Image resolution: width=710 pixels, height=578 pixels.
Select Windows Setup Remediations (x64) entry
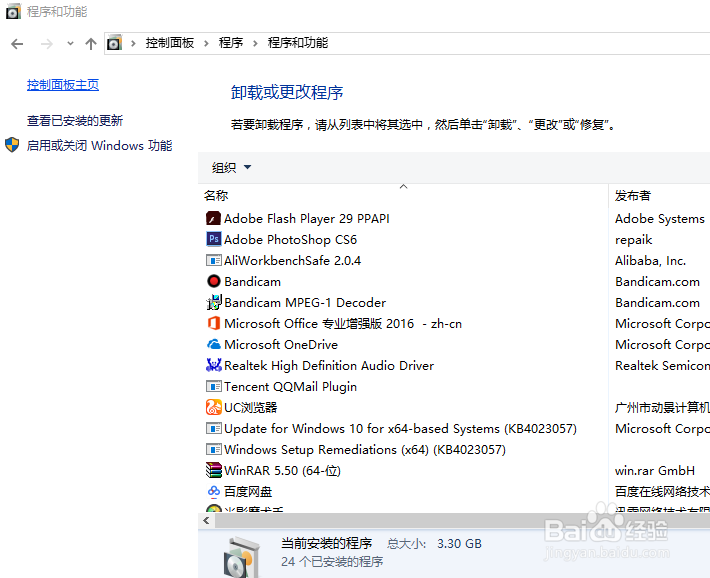(365, 449)
